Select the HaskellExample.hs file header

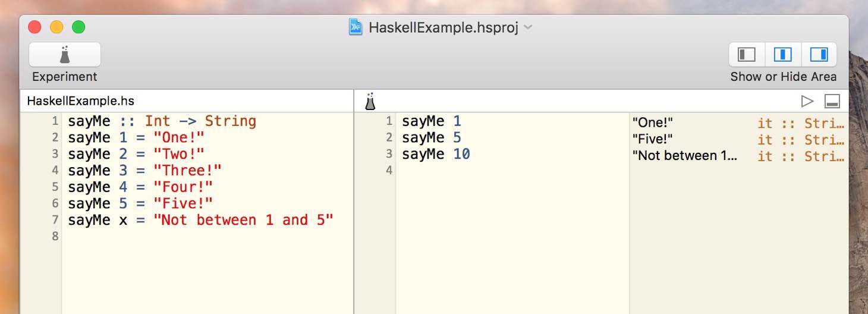click(80, 101)
